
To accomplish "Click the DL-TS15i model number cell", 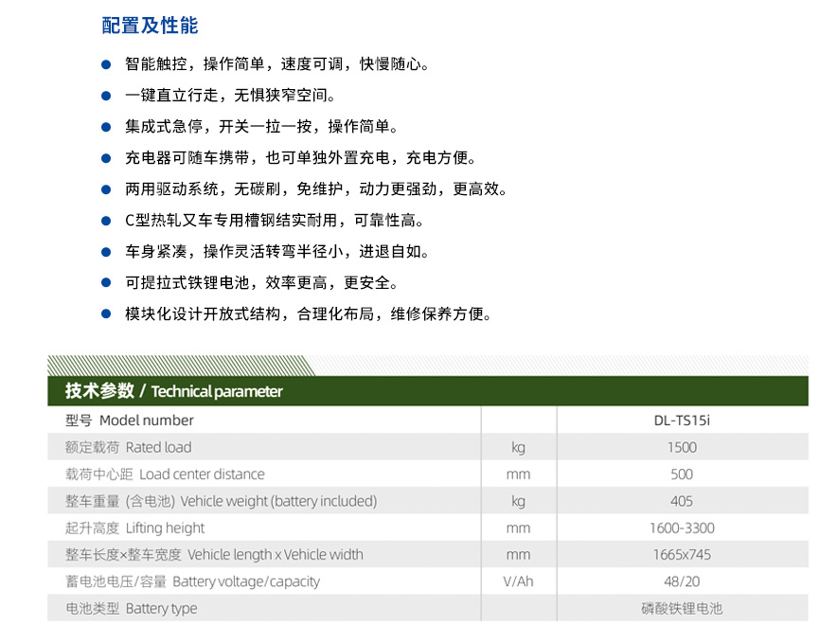I will [682, 420].
